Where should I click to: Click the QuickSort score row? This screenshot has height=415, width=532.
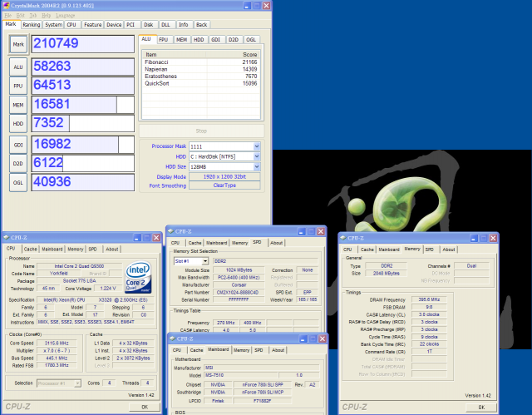[201, 83]
